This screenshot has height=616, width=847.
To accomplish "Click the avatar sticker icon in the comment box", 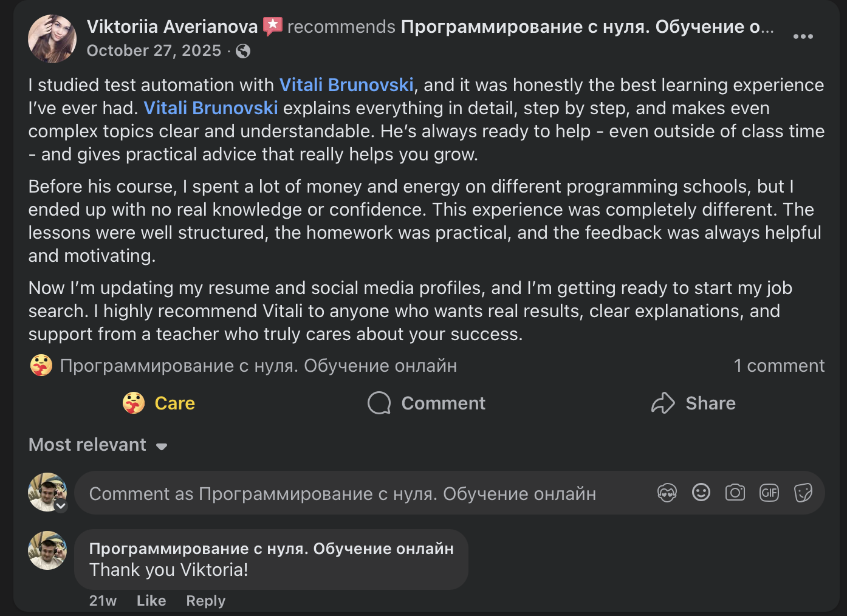I will (667, 493).
